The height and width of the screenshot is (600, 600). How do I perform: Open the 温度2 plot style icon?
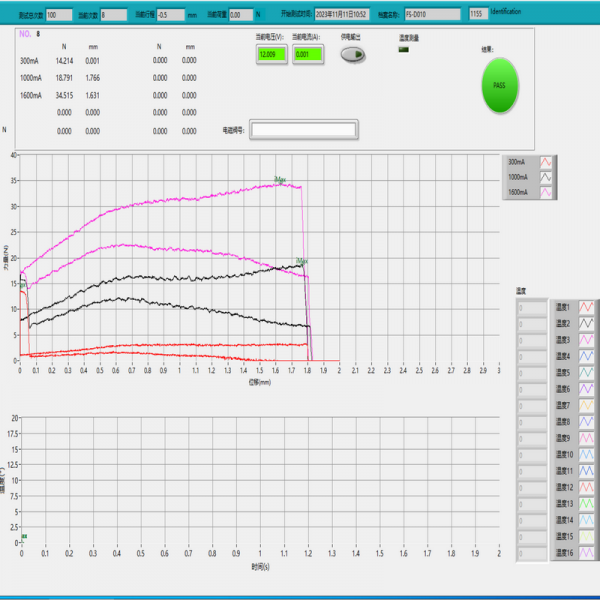[587, 324]
